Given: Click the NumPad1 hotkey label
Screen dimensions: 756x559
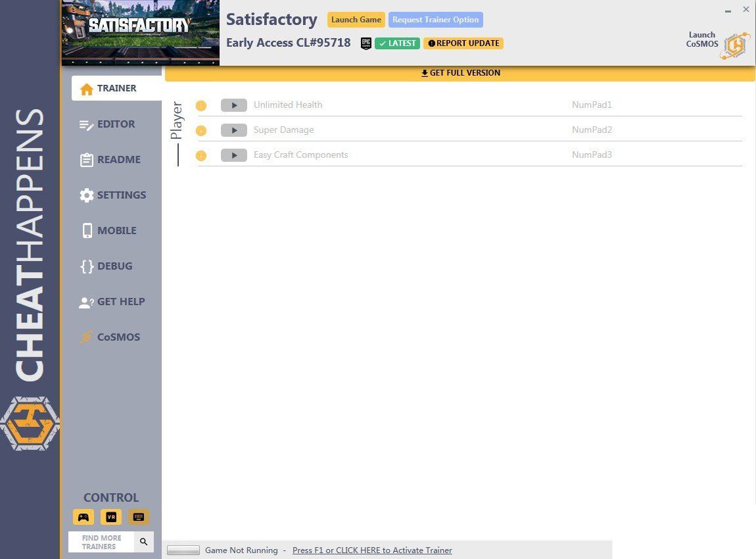Looking at the screenshot, I should 592,105.
